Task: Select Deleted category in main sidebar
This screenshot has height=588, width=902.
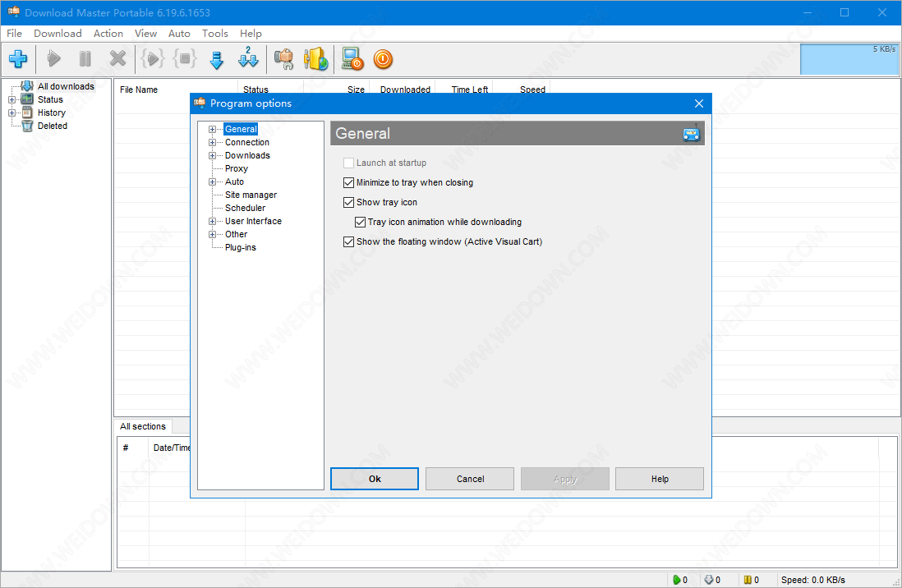Action: tap(53, 126)
